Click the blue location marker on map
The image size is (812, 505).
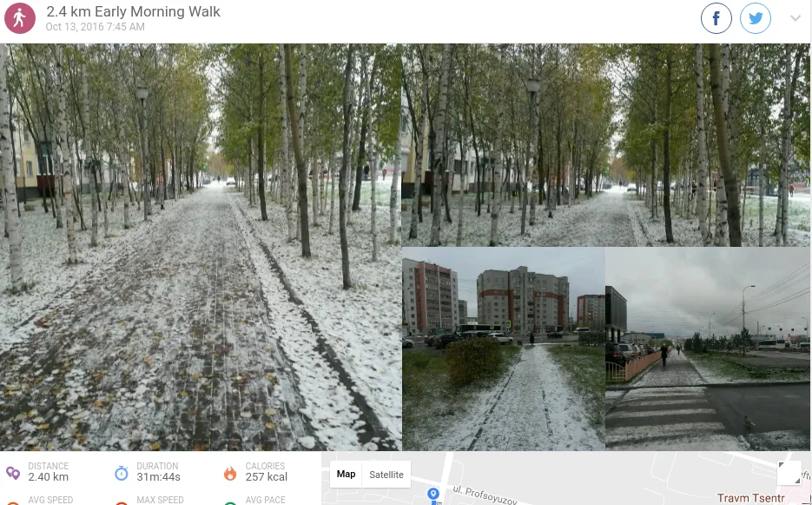tap(433, 495)
